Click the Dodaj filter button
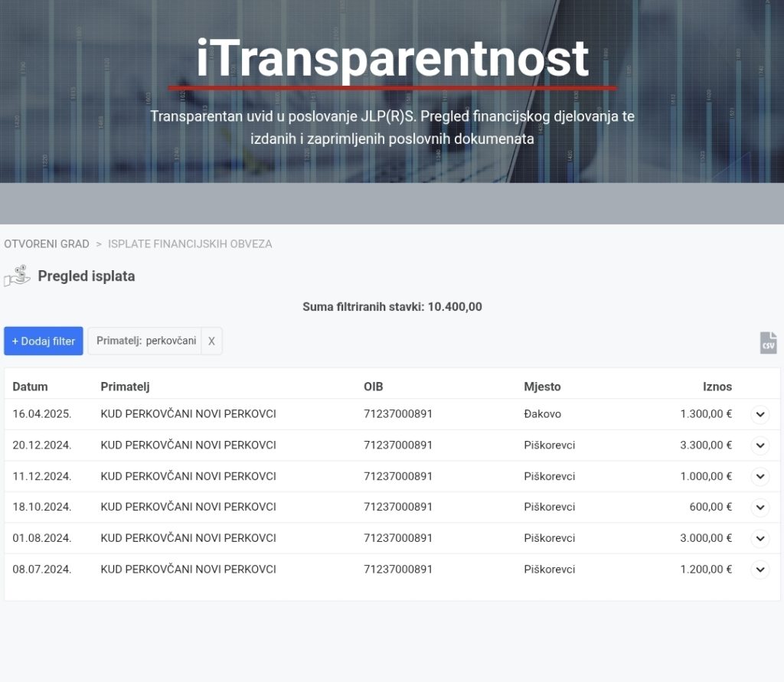 click(x=44, y=341)
